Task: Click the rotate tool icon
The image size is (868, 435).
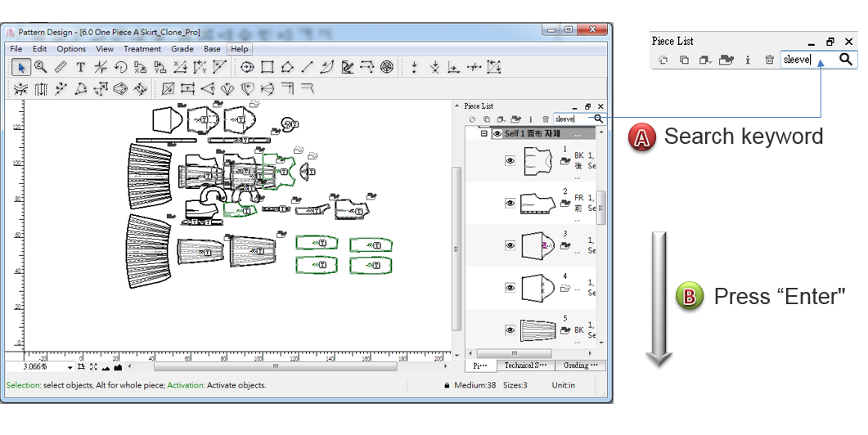Action: (x=121, y=67)
